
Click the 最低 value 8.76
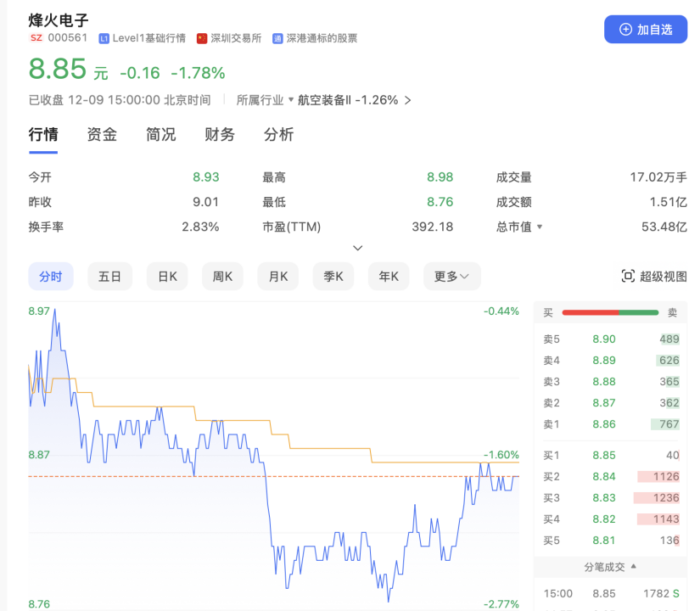point(440,202)
